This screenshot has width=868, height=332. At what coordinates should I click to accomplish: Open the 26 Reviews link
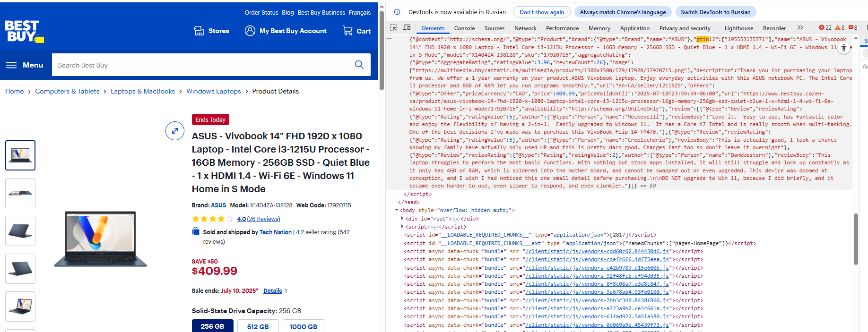[x=264, y=219]
